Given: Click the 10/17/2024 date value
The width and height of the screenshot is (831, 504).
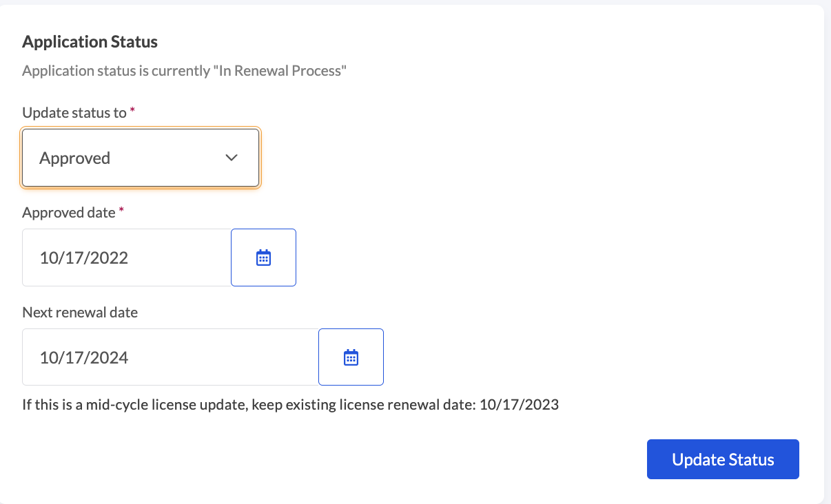Looking at the screenshot, I should click(x=84, y=358).
